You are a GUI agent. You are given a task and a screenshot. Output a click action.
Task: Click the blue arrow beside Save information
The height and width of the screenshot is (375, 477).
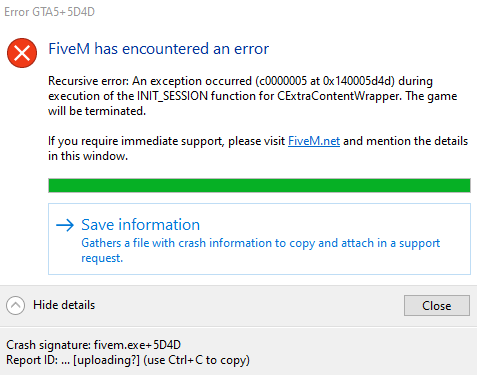[x=65, y=225]
